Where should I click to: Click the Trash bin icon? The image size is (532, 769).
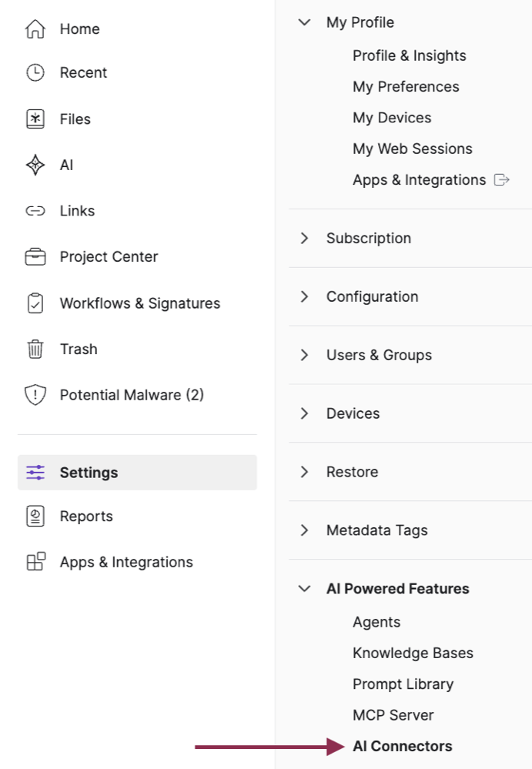pos(35,349)
